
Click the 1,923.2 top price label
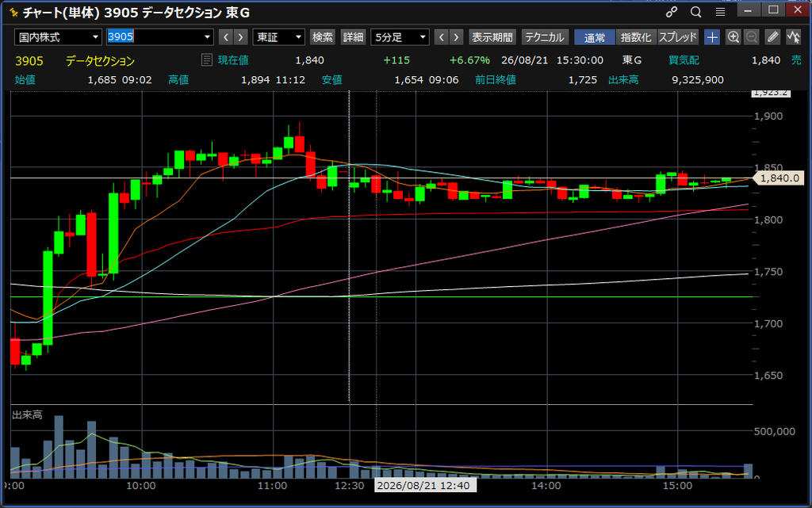pyautogui.click(x=771, y=93)
